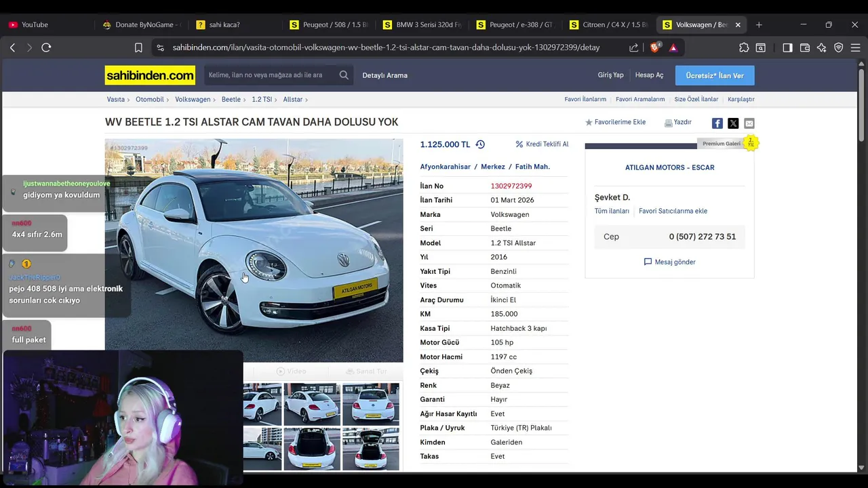
Task: Open the Beetle breadcrumb
Action: pos(231,100)
